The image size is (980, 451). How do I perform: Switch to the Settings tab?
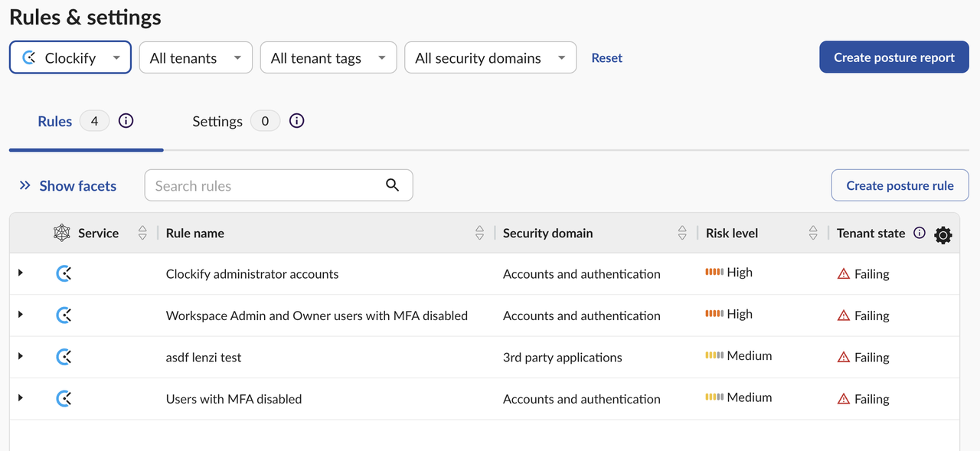click(217, 121)
